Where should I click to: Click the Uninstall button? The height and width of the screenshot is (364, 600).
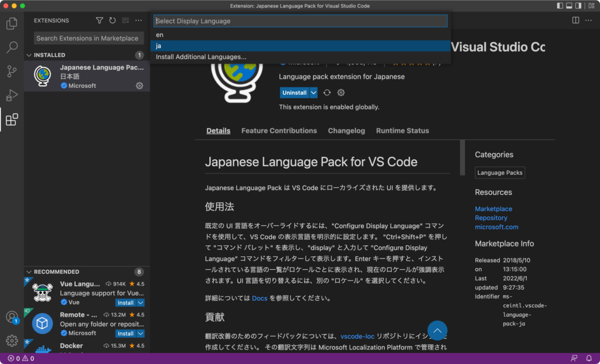[296, 92]
